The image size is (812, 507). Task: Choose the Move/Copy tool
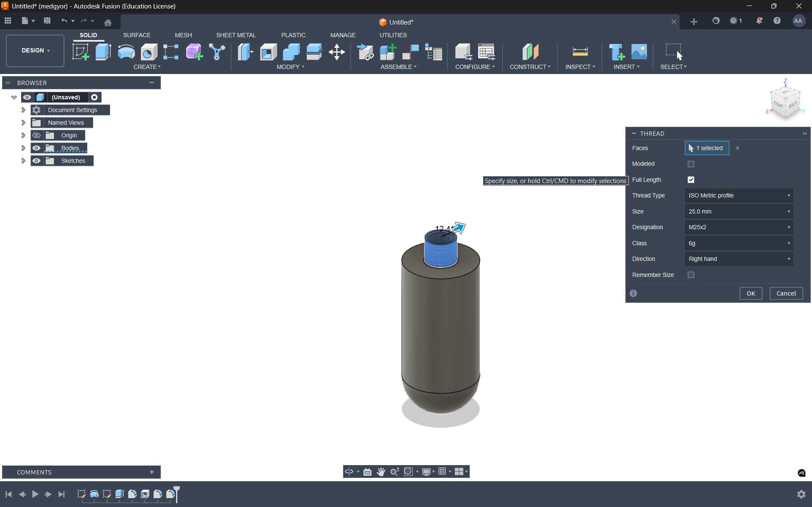pyautogui.click(x=337, y=52)
